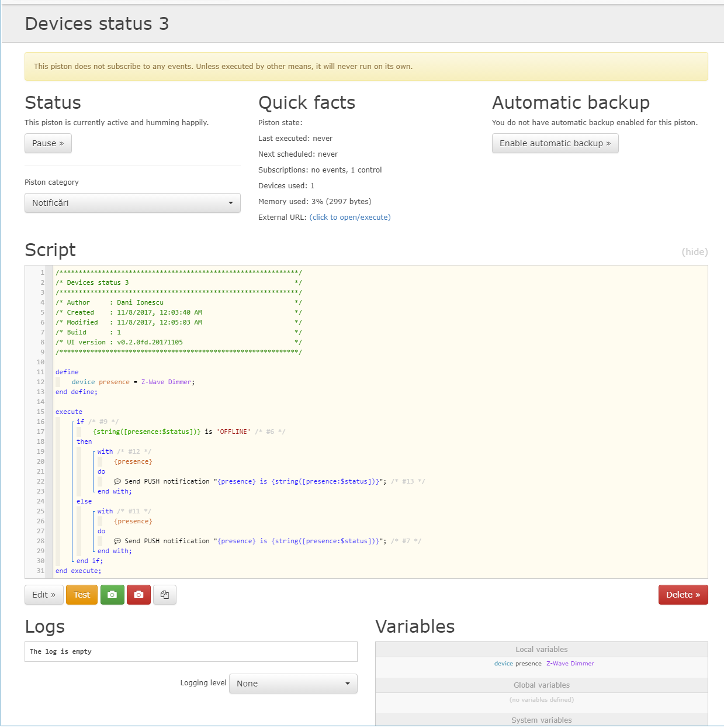Enable automatic backup for this piston
The width and height of the screenshot is (724, 728).
(555, 143)
